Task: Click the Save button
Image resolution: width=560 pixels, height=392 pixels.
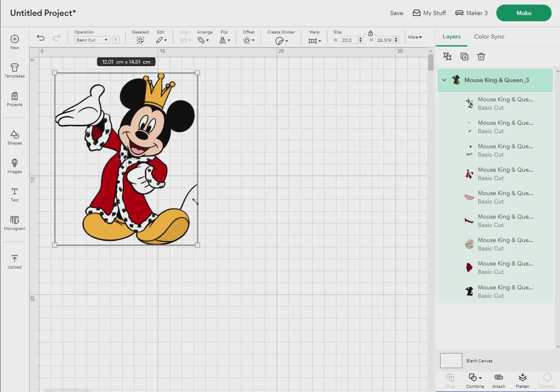Action: tap(397, 13)
